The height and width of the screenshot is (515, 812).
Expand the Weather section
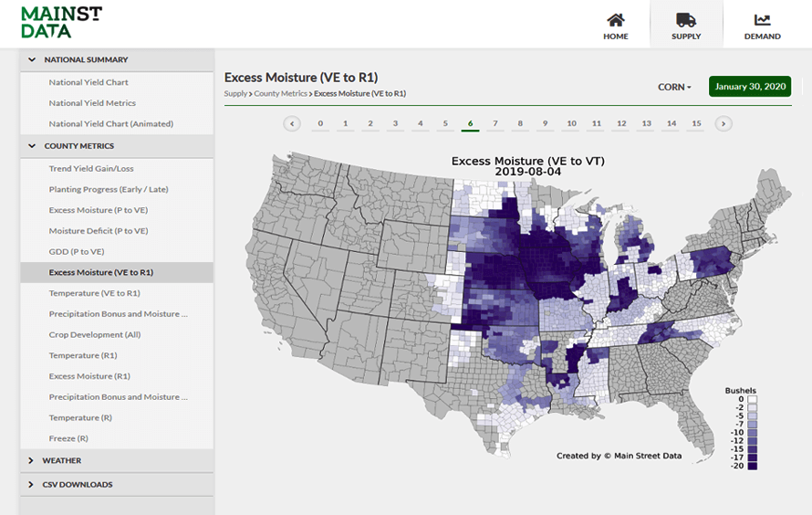33,461
